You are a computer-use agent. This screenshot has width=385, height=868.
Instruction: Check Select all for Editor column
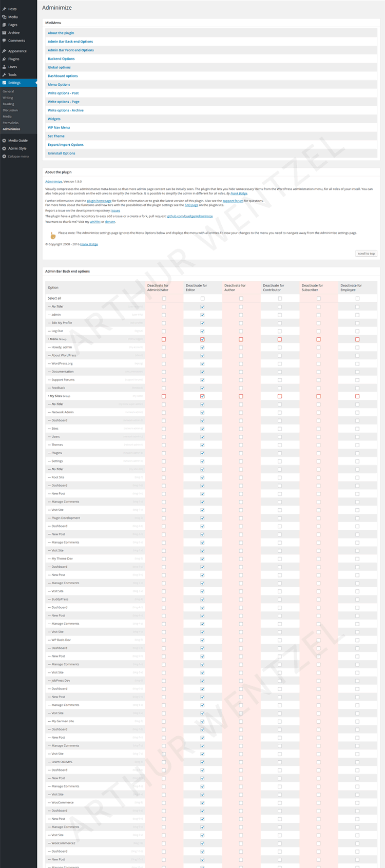[x=202, y=298]
